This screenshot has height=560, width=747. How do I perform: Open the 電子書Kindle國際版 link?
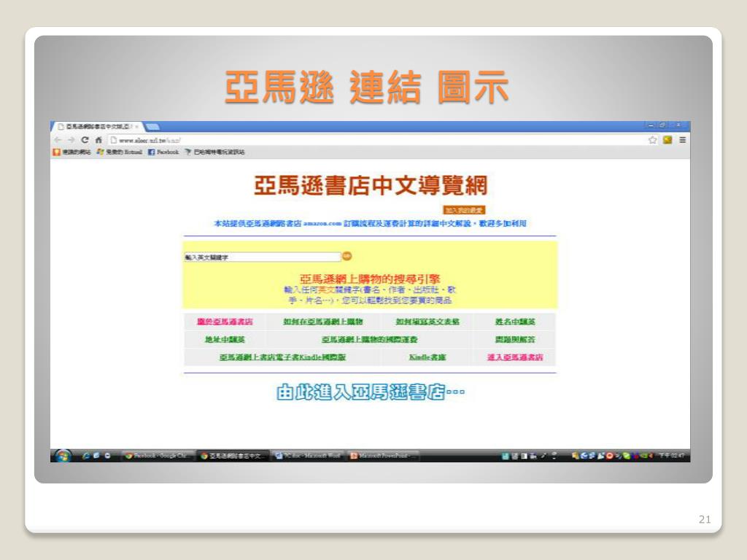point(282,357)
